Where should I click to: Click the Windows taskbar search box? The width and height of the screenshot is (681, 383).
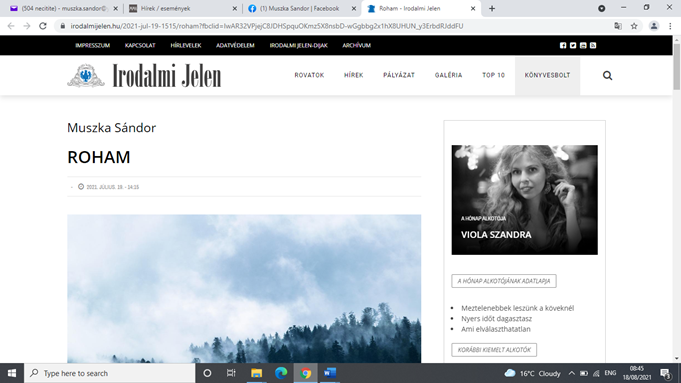click(109, 373)
